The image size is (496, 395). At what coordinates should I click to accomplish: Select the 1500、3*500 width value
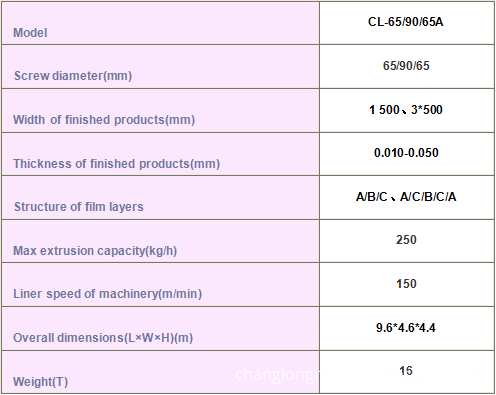point(406,110)
